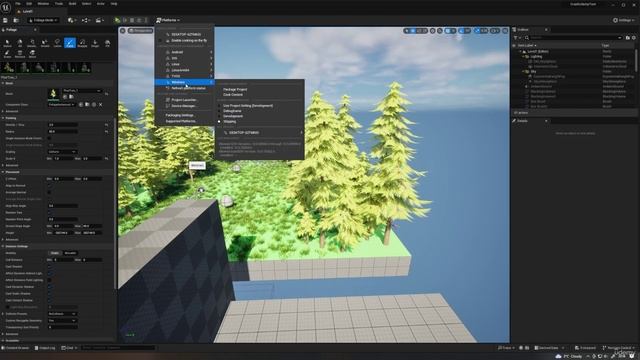Collapse the Painting section
The image size is (640, 360).
point(3,118)
